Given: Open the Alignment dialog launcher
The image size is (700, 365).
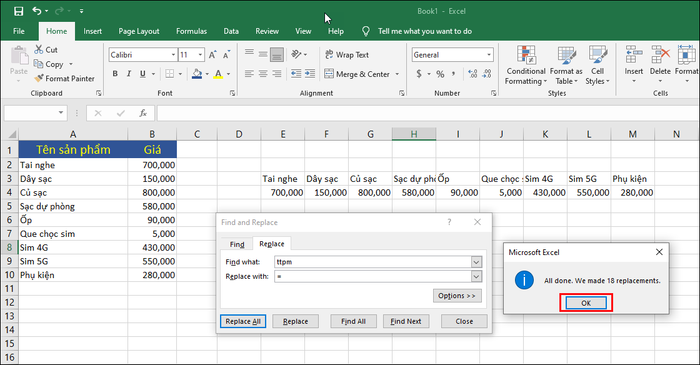Looking at the screenshot, I should coord(402,93).
